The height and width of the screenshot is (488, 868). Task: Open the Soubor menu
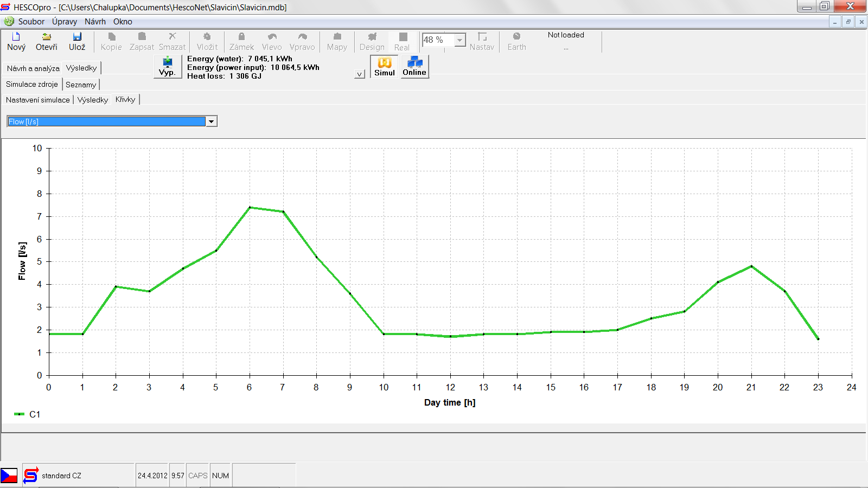31,22
